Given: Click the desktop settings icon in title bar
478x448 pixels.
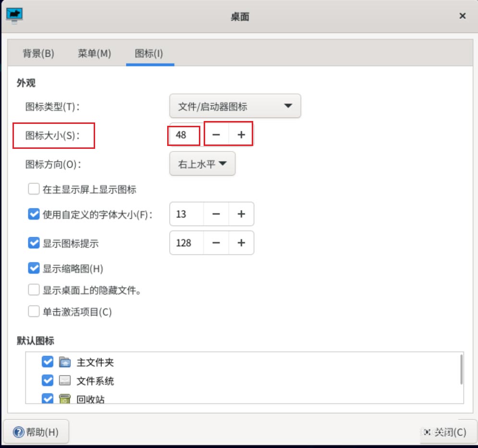Looking at the screenshot, I should (14, 15).
